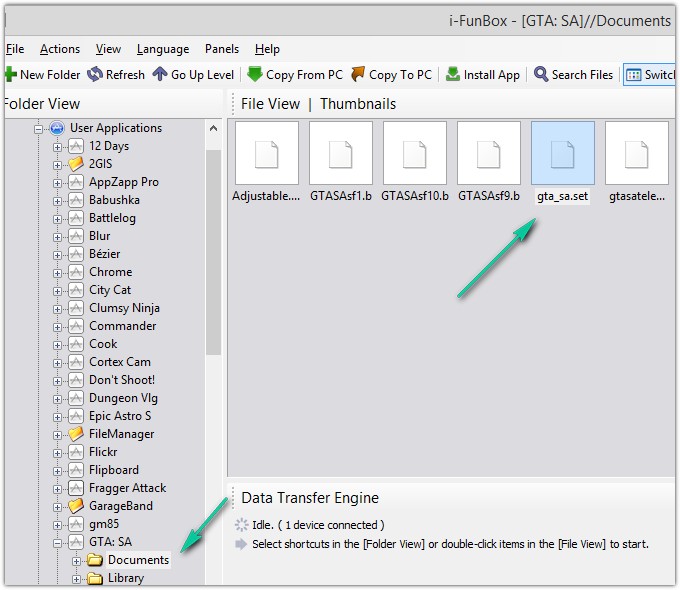Click the Refresh toolbar icon
This screenshot has width=680, height=590.
(x=95, y=75)
